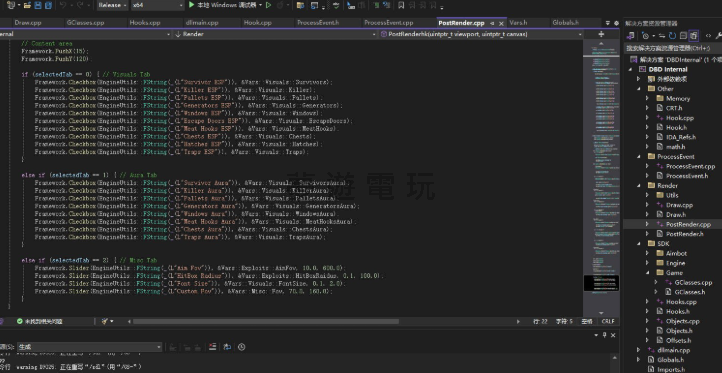Click the Collapse All icon in Solution Explorer
The image size is (722, 373).
coord(683,35)
